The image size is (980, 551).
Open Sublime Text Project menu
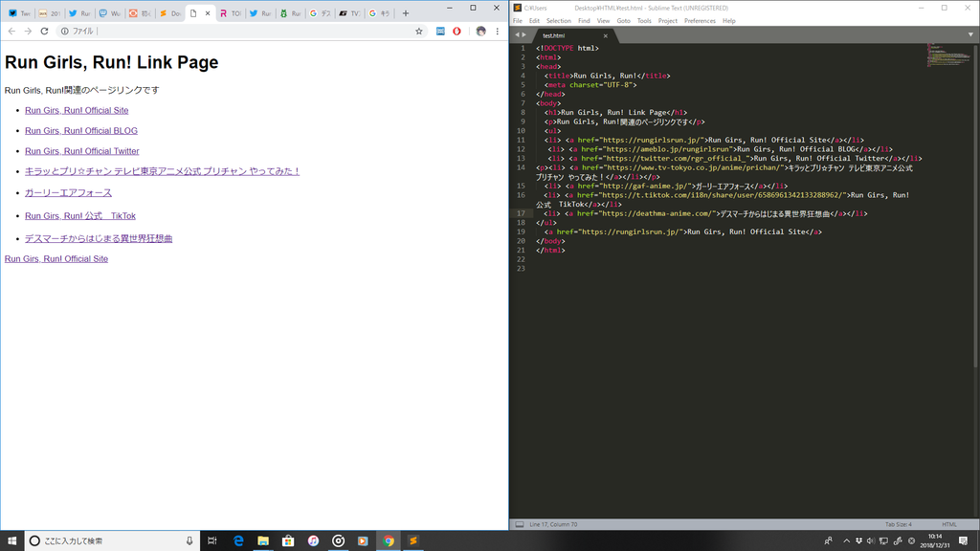667,21
